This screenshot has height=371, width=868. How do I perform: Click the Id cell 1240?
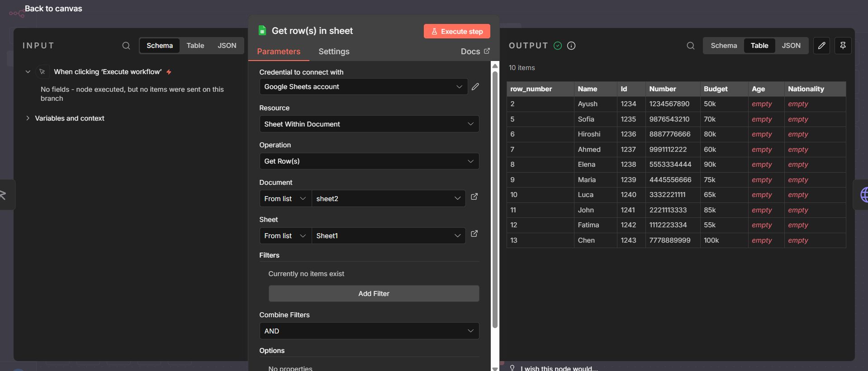point(631,195)
